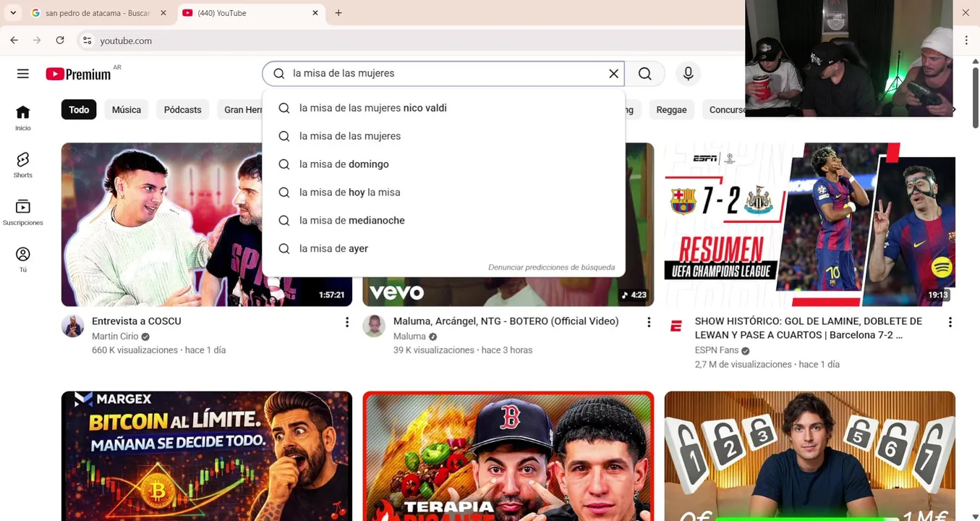
Task: Open Maluma channel avatar
Action: click(x=374, y=326)
